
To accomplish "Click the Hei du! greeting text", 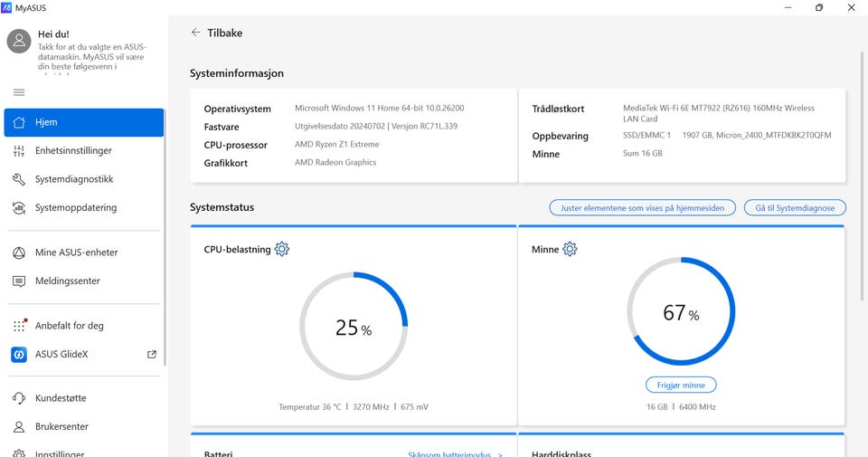I will [x=53, y=33].
